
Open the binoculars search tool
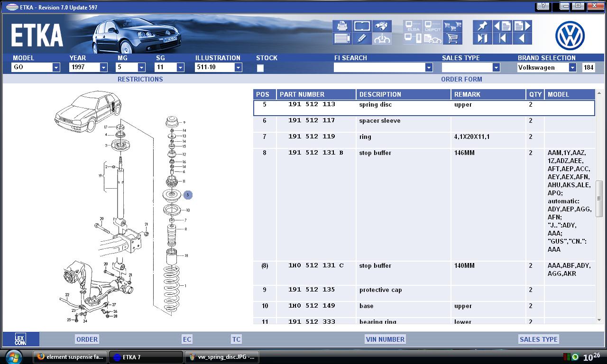(x=382, y=26)
